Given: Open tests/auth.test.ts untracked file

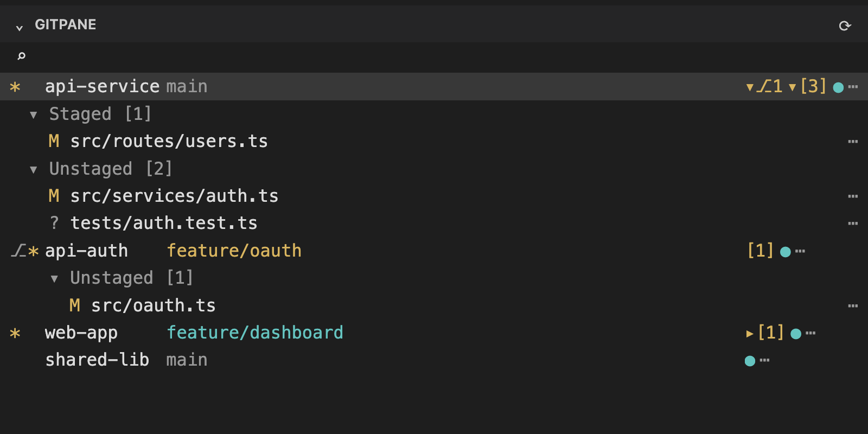Looking at the screenshot, I should (x=164, y=223).
